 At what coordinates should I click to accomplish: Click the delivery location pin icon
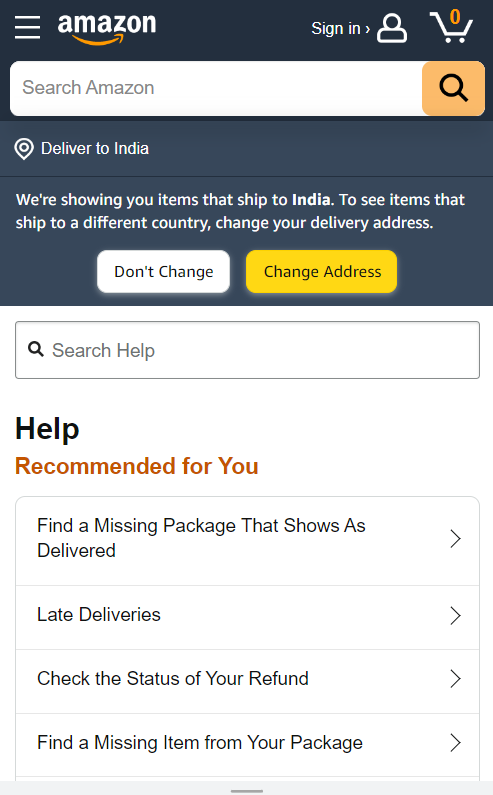pos(24,149)
